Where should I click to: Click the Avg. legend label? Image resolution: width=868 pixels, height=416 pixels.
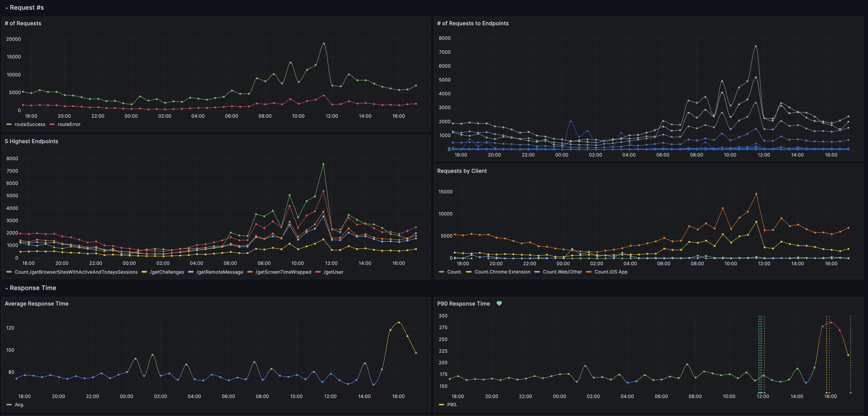20,405
